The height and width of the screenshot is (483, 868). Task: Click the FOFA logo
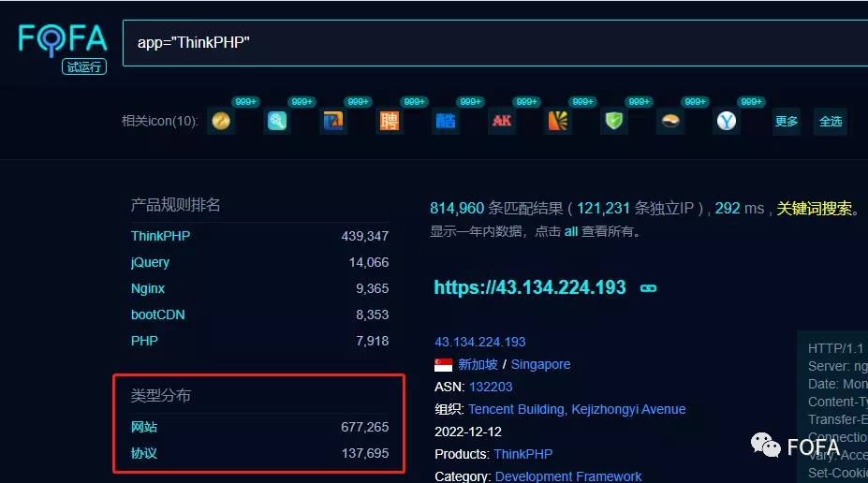point(63,39)
